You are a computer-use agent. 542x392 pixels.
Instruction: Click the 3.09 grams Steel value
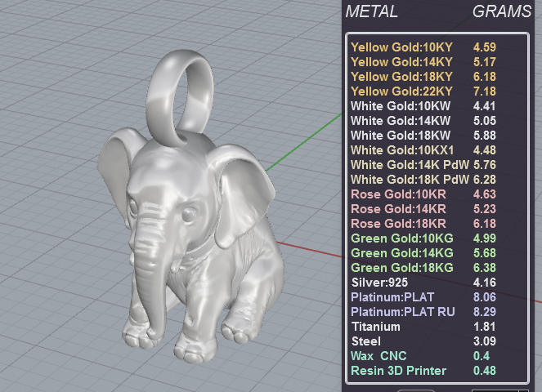485,341
